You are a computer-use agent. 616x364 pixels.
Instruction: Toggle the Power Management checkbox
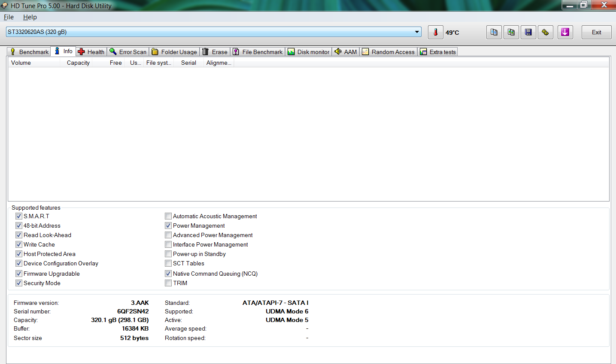(168, 226)
